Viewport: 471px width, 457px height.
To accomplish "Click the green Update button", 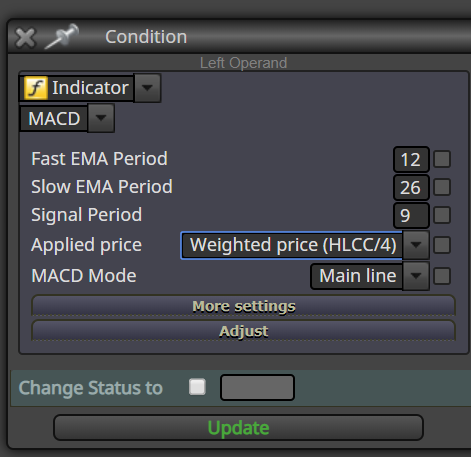I will pos(238,428).
